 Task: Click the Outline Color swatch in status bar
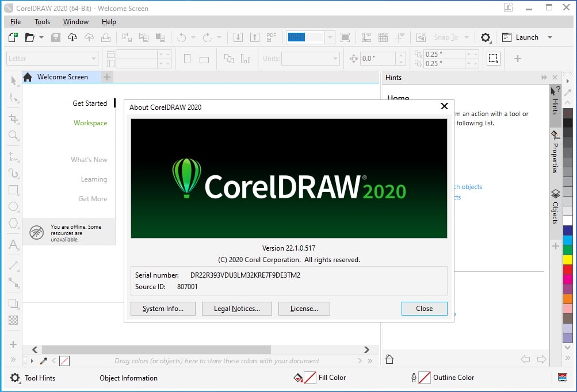(x=425, y=377)
